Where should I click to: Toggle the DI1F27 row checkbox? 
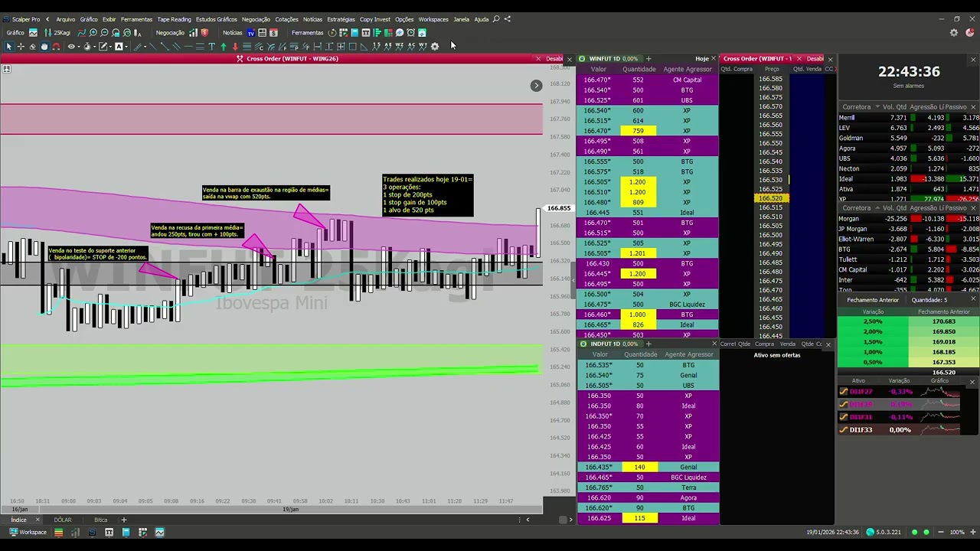844,391
